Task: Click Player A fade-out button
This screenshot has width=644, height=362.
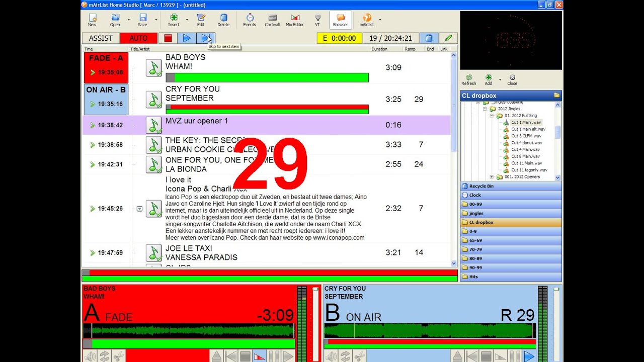Action: pos(259,356)
